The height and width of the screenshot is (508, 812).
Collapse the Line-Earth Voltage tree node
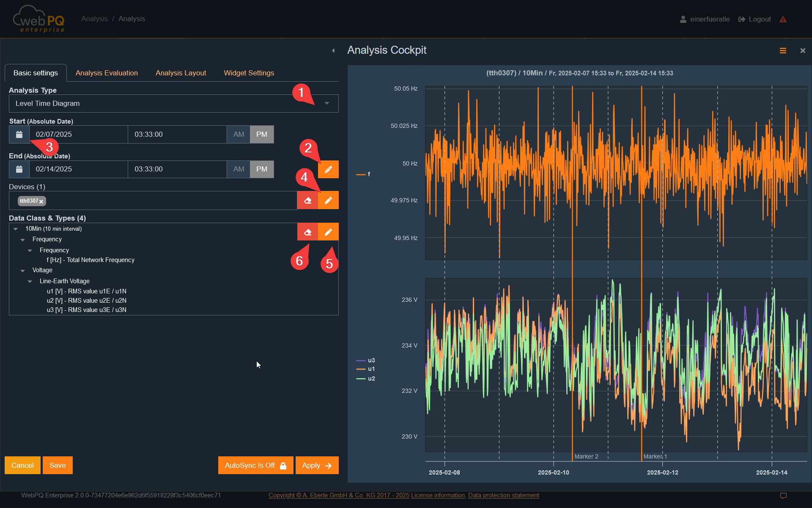(29, 281)
